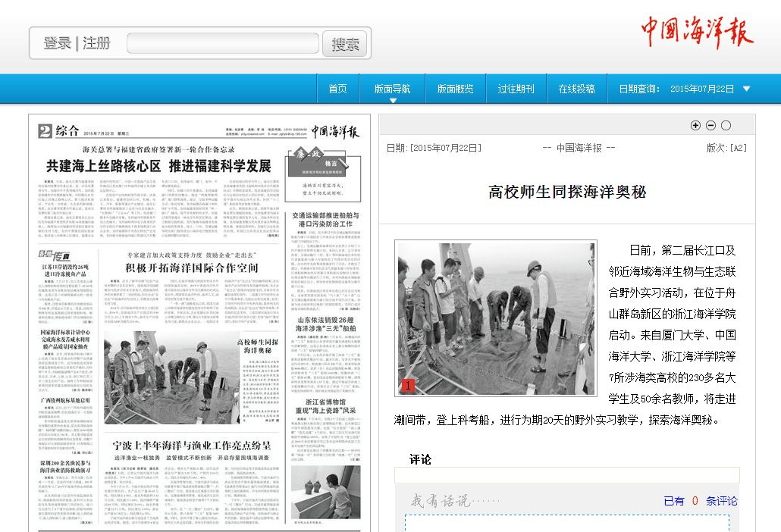Open the 在线投稿 online submission tab
Screen dimensions: 781x532
point(577,89)
